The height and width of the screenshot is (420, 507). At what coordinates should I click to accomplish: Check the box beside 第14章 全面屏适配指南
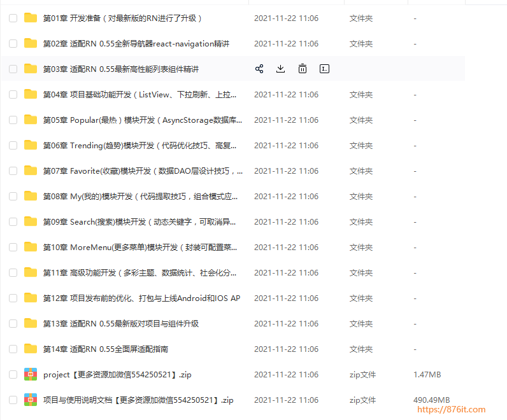(13, 349)
